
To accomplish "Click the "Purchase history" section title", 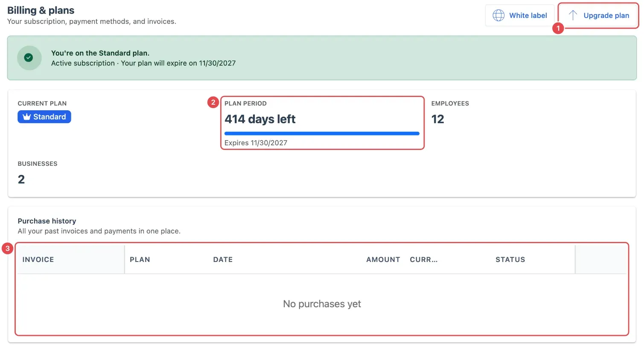I will tap(47, 221).
